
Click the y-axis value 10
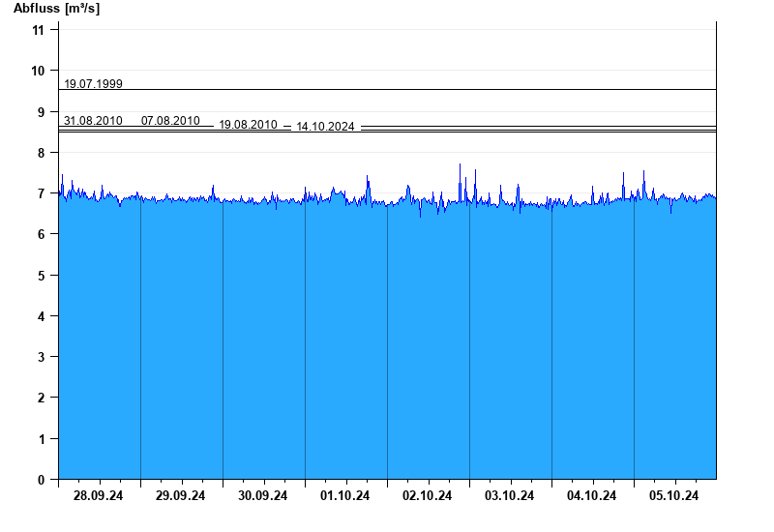(x=39, y=71)
